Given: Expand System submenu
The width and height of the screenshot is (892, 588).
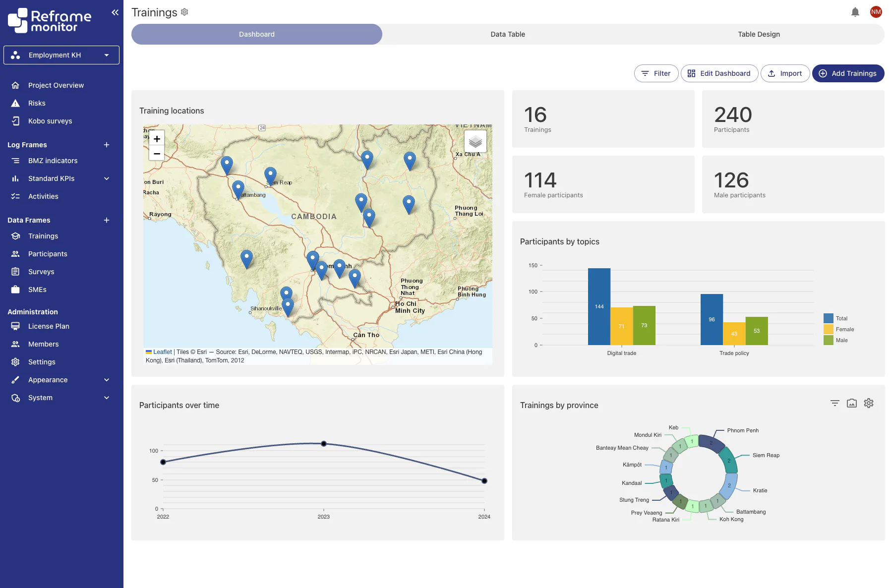Looking at the screenshot, I should [x=107, y=398].
